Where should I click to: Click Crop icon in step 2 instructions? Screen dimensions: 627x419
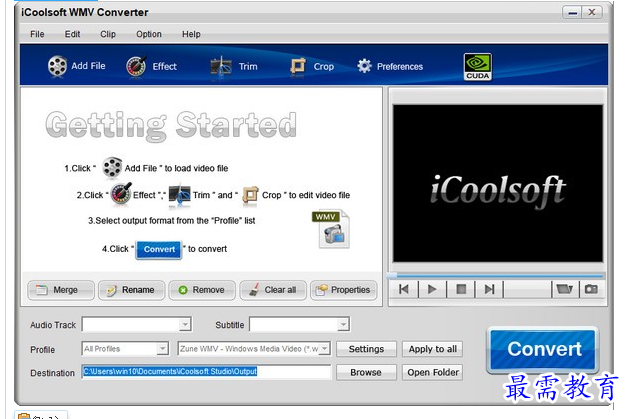[x=250, y=196]
